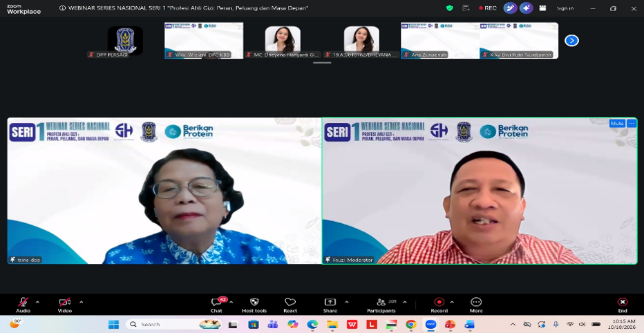Image resolution: width=644 pixels, height=333 pixels.
Task: Click Zoom app icon in taskbar
Action: 430,325
